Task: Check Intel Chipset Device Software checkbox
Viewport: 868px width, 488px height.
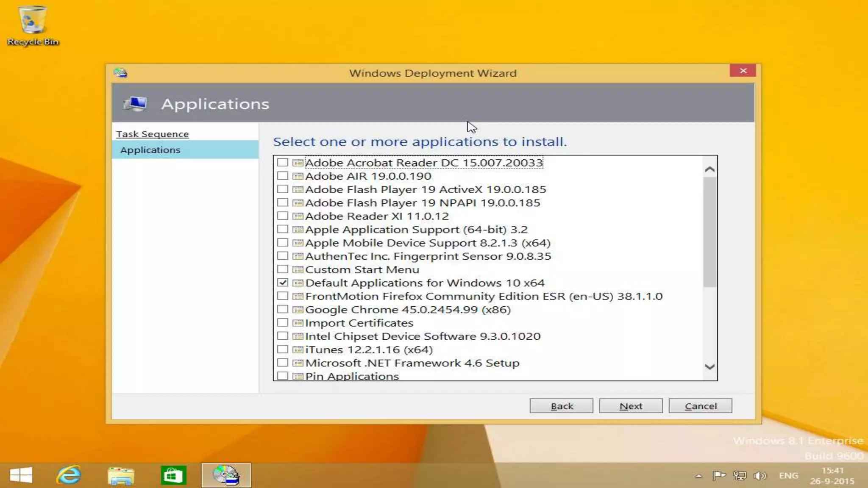Action: [x=283, y=336]
